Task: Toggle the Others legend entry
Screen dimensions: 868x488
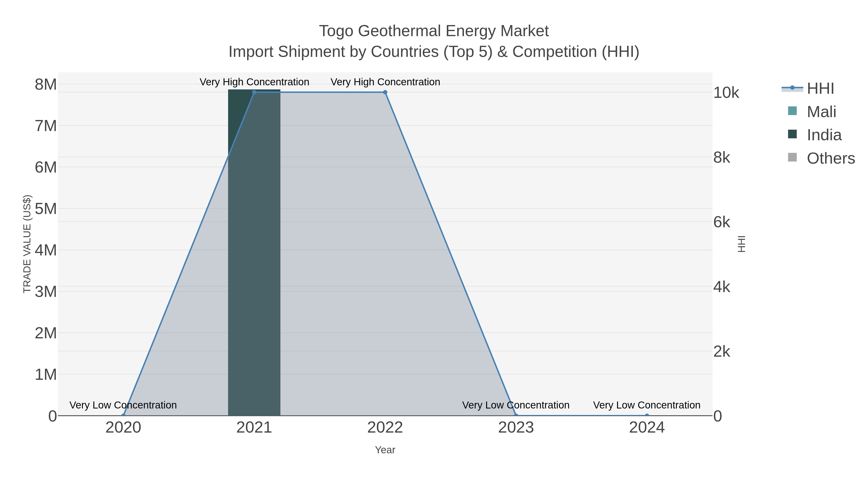Action: pos(821,158)
